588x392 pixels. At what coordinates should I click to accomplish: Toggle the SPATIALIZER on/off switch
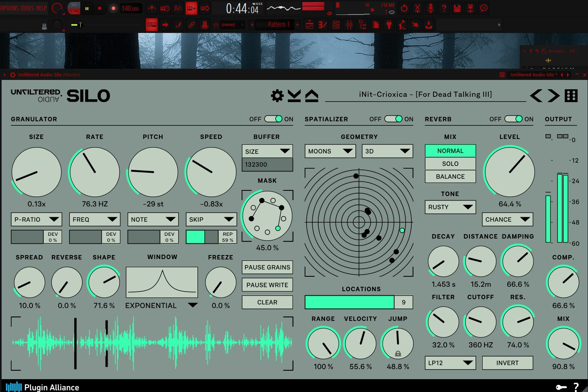pos(393,119)
